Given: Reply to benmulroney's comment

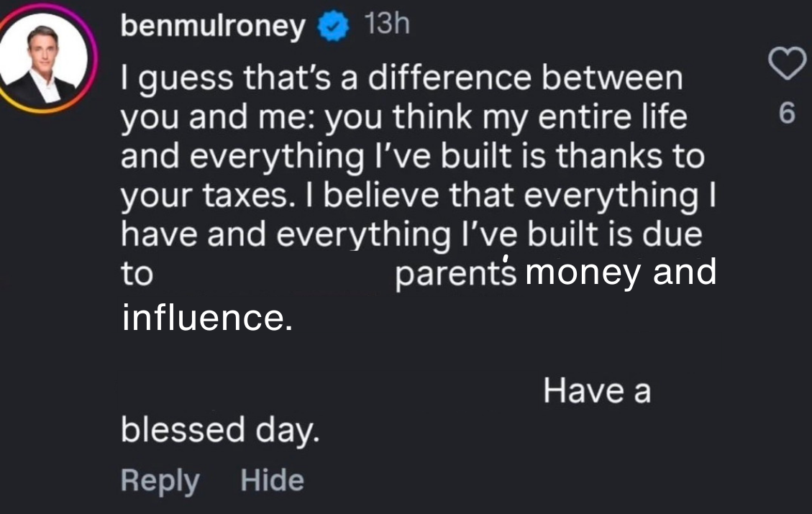Looking at the screenshot, I should coord(160,480).
